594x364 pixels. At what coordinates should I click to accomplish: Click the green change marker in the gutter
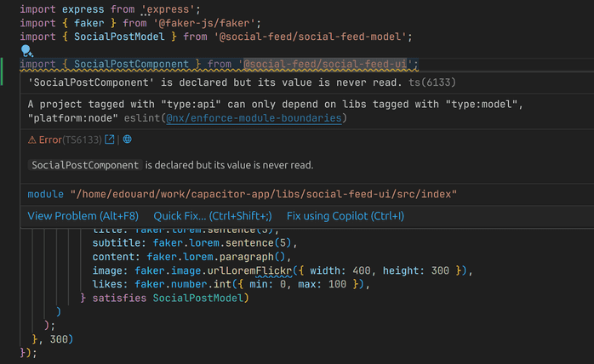pos(3,71)
